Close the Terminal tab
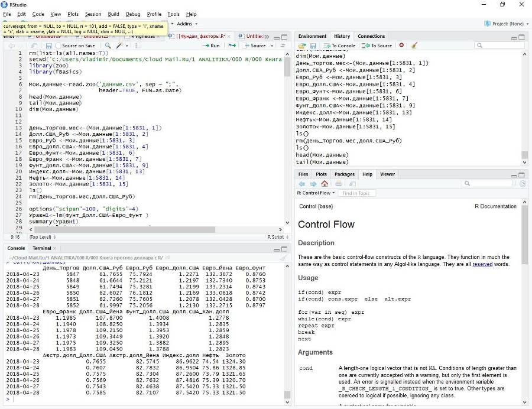 click(54, 248)
